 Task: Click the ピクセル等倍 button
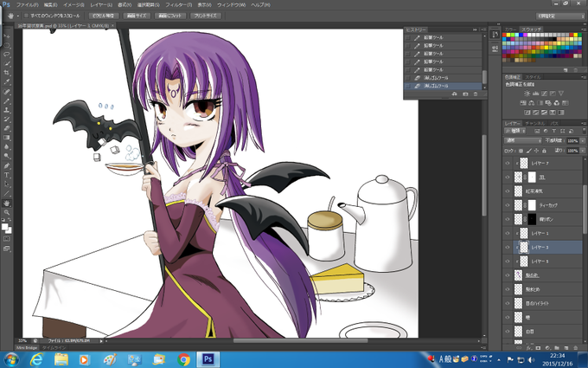coord(104,16)
